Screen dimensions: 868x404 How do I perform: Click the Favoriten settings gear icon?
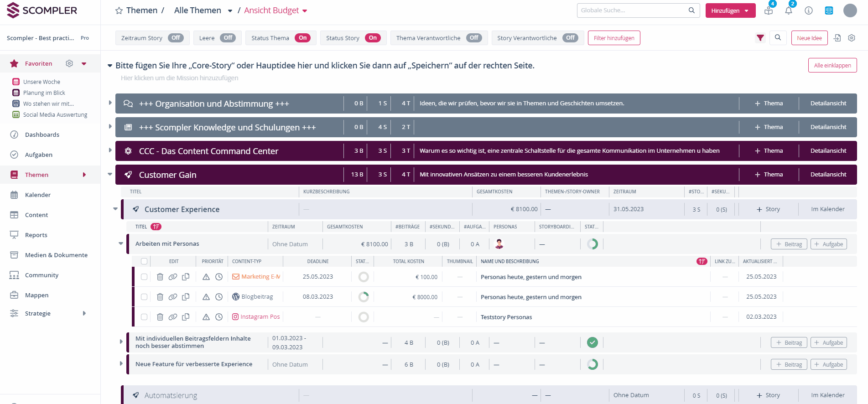click(69, 63)
